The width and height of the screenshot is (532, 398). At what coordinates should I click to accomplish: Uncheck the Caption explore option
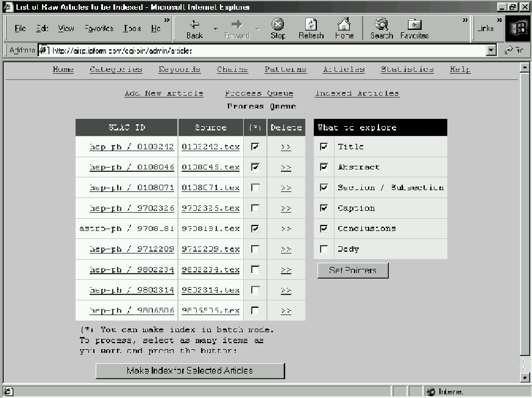(324, 208)
